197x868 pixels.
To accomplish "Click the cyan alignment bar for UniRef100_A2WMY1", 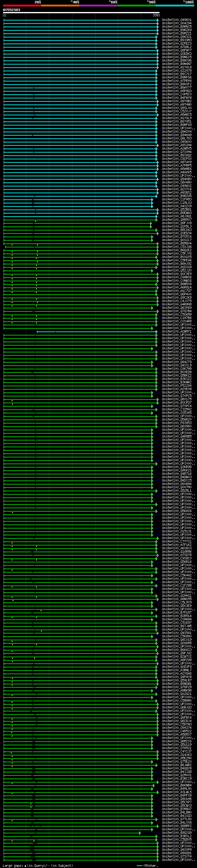I will pos(97,332).
